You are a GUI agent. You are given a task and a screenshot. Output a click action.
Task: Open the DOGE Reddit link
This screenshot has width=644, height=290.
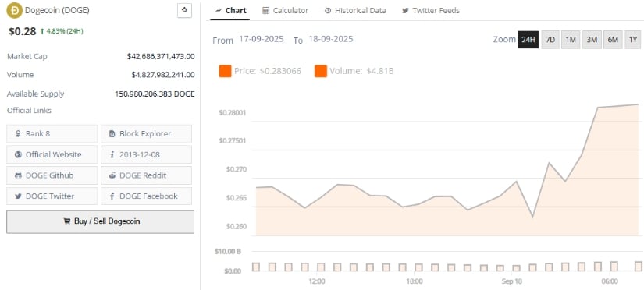tap(146, 175)
